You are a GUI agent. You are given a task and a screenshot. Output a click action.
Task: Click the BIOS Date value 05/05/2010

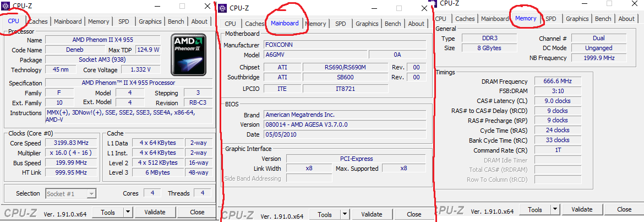point(345,135)
